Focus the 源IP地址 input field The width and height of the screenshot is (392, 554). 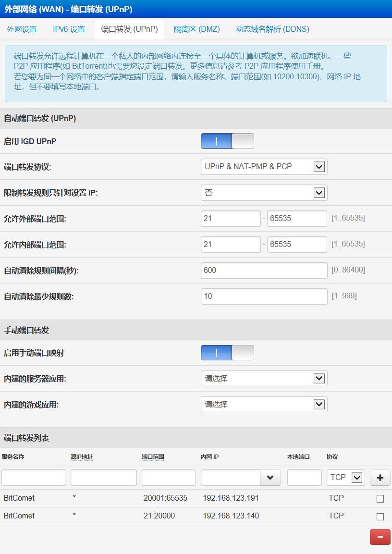[x=103, y=478]
